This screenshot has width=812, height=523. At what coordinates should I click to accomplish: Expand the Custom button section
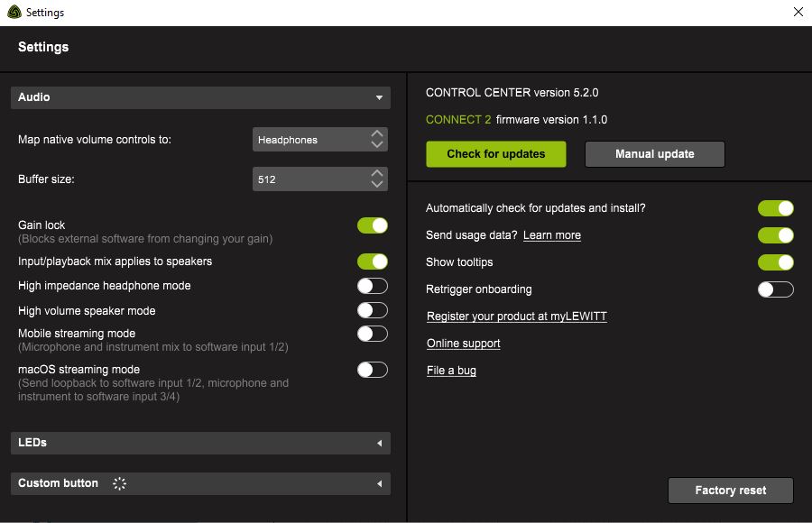pyautogui.click(x=380, y=483)
